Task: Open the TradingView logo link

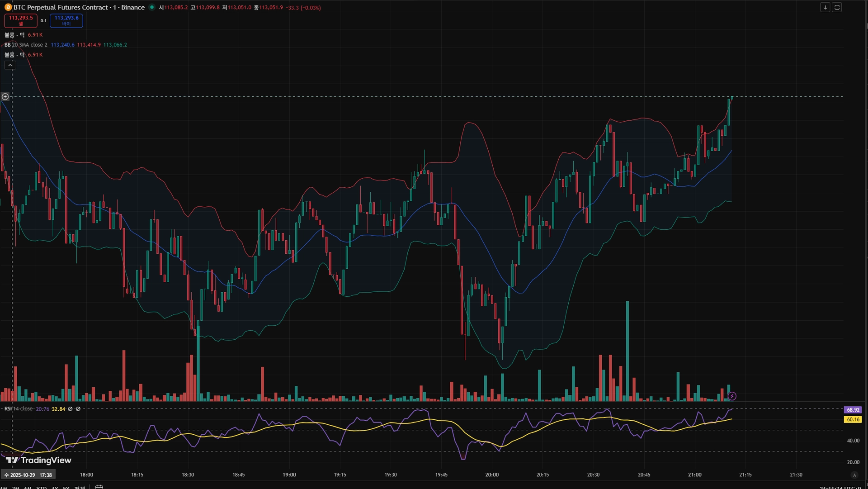Action: (x=38, y=460)
